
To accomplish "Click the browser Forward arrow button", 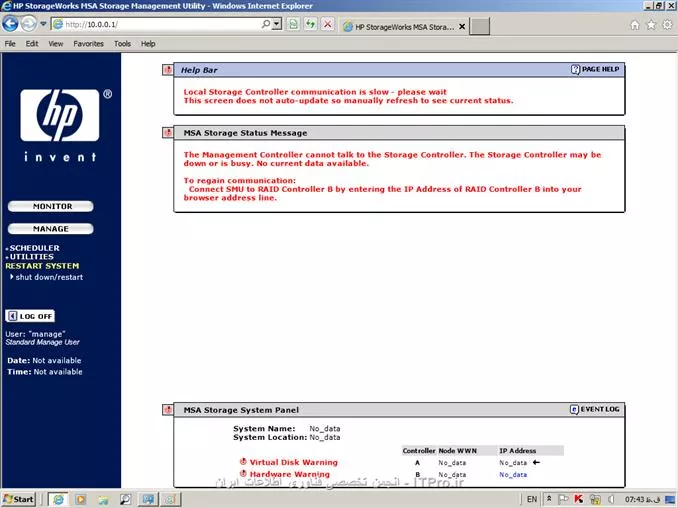I will pyautogui.click(x=29, y=24).
